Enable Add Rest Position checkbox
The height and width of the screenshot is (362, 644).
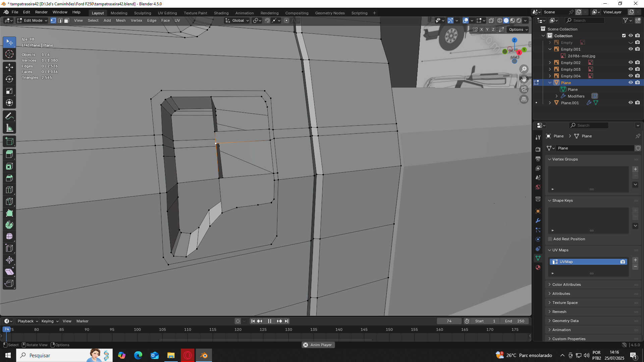[x=550, y=239]
